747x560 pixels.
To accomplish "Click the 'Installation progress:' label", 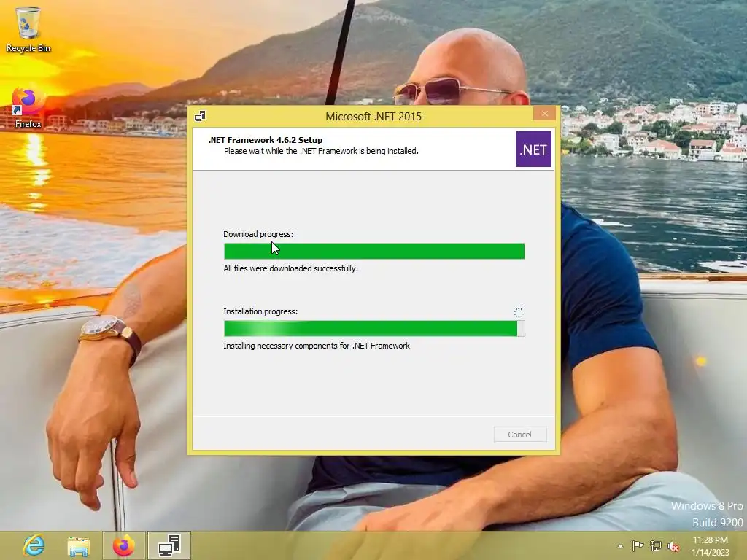I will [260, 311].
